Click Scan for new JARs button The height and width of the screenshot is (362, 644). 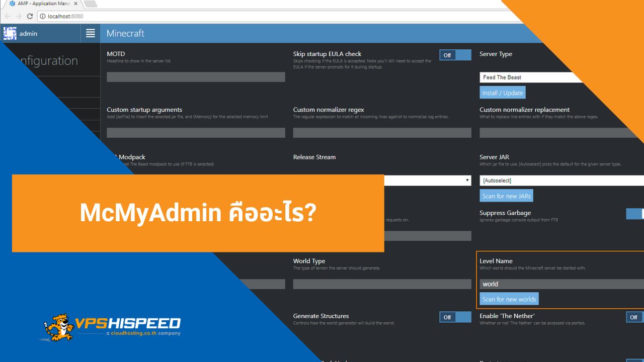click(506, 196)
